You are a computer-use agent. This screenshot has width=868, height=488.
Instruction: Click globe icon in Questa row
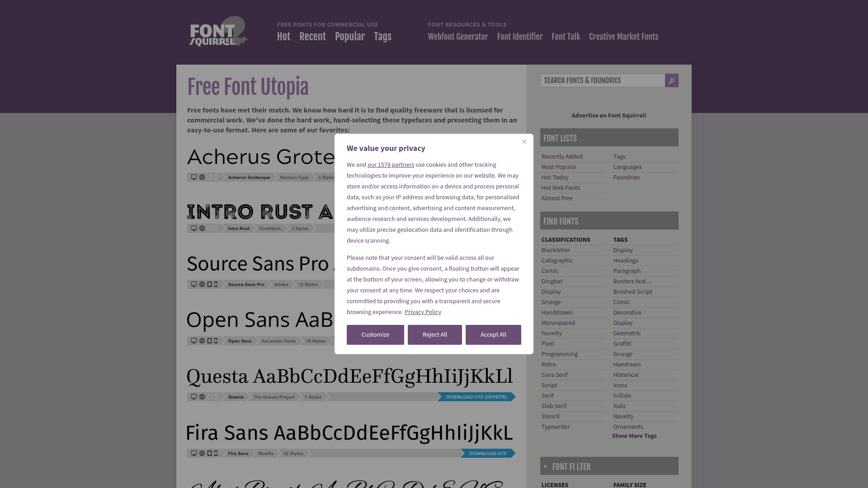202,397
